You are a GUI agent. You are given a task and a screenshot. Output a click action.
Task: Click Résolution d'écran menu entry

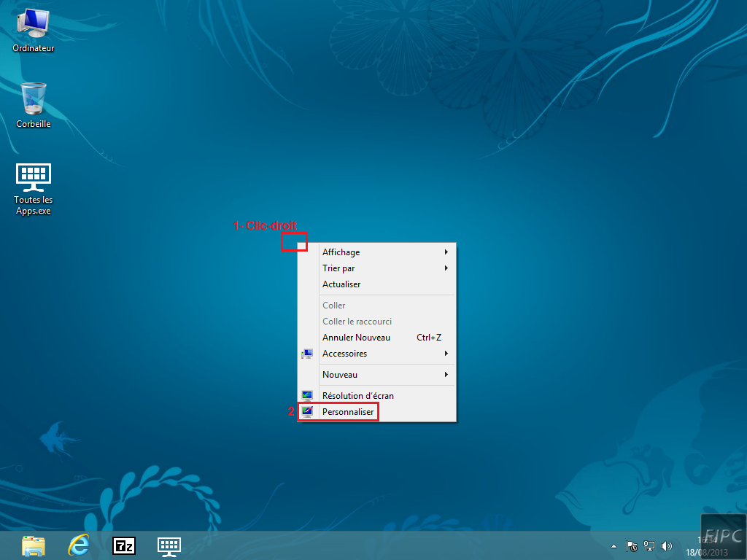tap(357, 396)
